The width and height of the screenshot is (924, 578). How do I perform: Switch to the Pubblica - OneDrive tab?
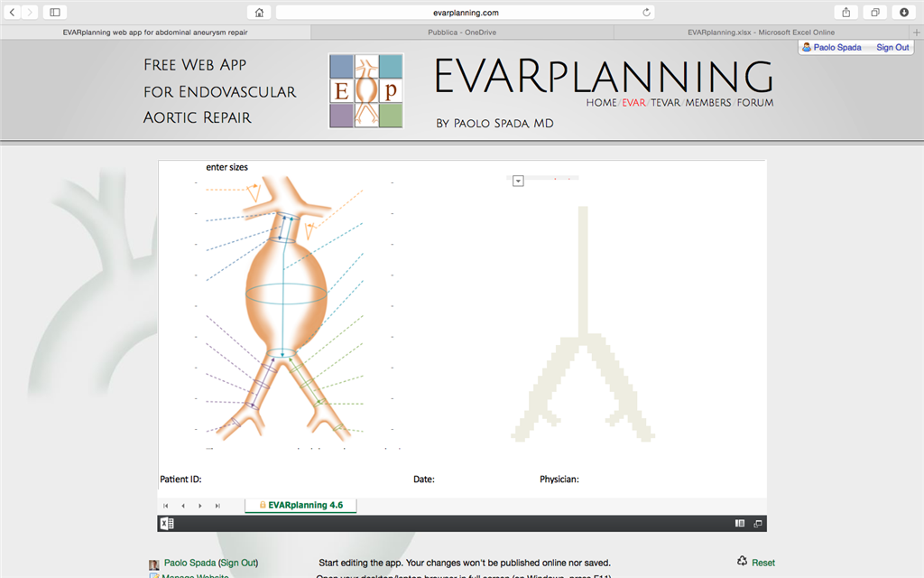[x=462, y=32]
